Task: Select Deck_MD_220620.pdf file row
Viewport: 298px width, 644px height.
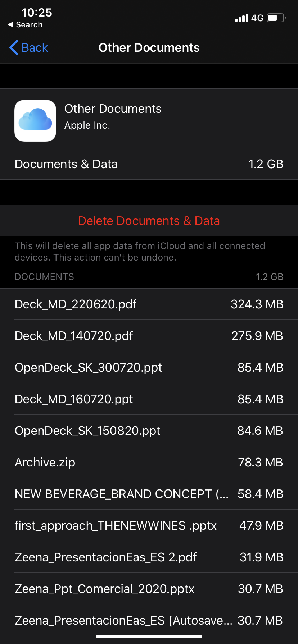Action: pyautogui.click(x=149, y=304)
